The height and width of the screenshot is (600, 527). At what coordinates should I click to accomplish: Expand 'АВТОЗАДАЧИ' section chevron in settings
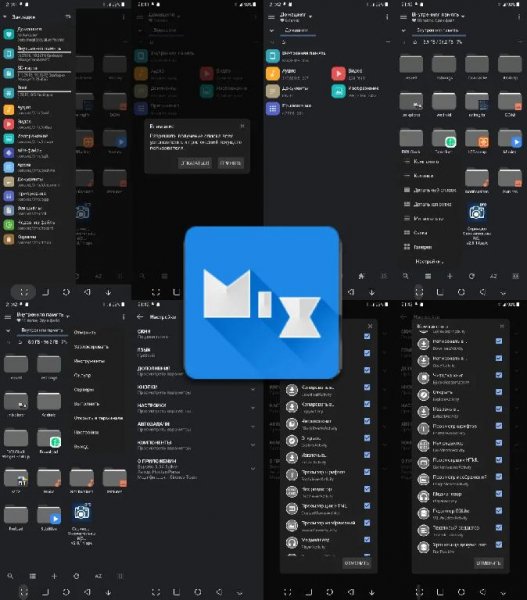253,427
